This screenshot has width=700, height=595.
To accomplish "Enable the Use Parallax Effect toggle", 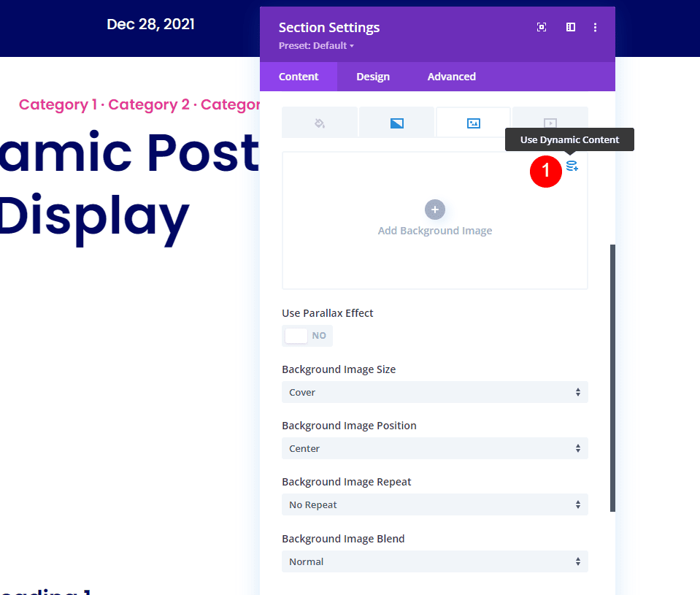I will (x=307, y=336).
